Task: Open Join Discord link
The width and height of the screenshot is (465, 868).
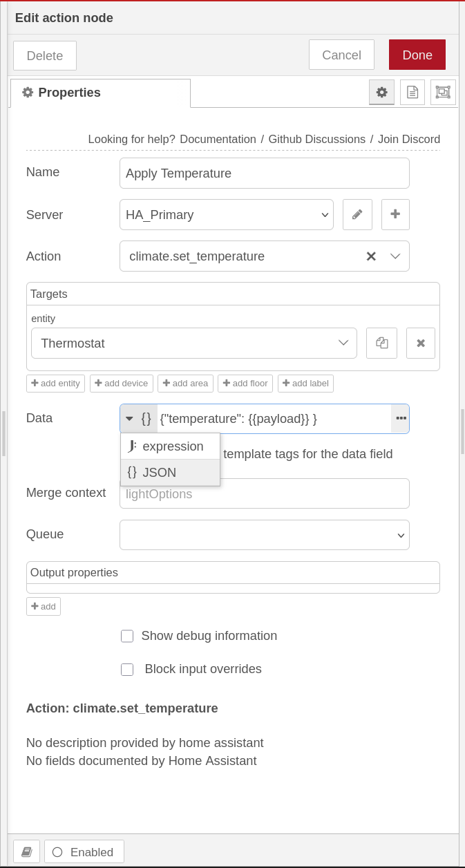Action: (409, 139)
